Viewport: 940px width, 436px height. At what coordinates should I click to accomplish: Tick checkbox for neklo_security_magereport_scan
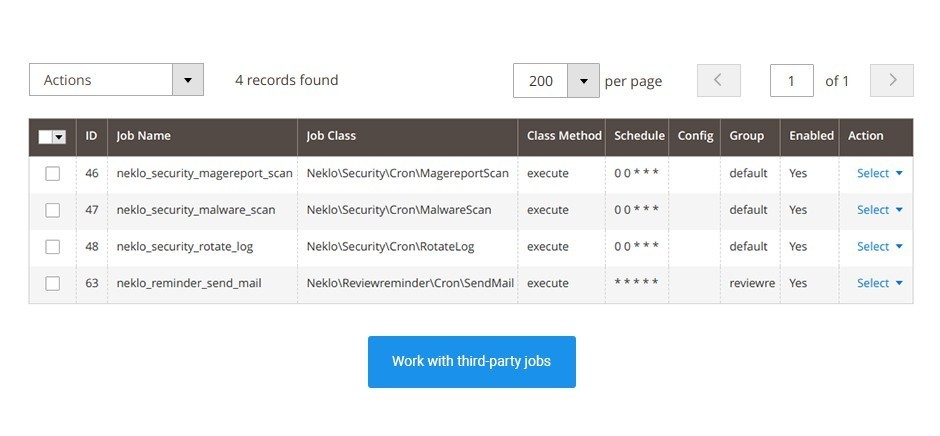(x=53, y=174)
